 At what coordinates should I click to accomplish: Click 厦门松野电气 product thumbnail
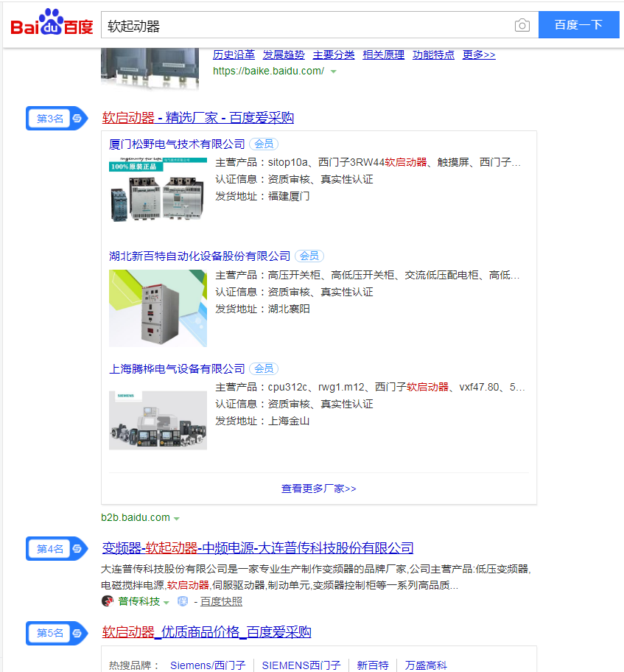coord(158,190)
